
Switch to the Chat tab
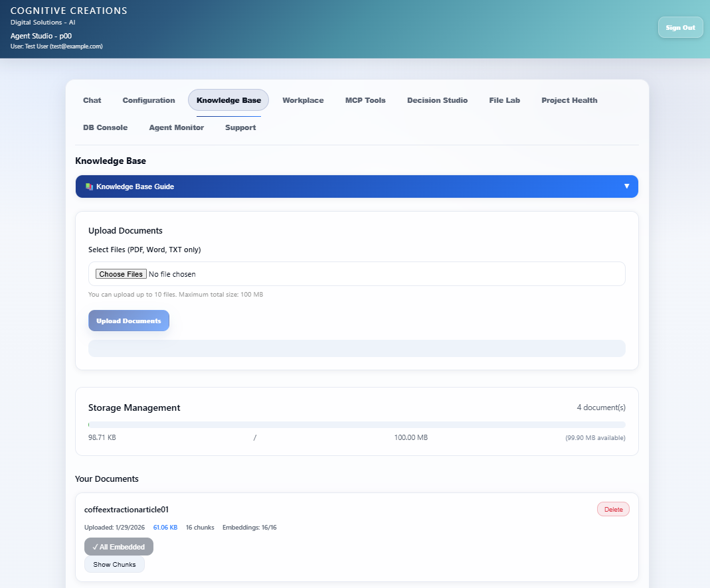point(92,100)
